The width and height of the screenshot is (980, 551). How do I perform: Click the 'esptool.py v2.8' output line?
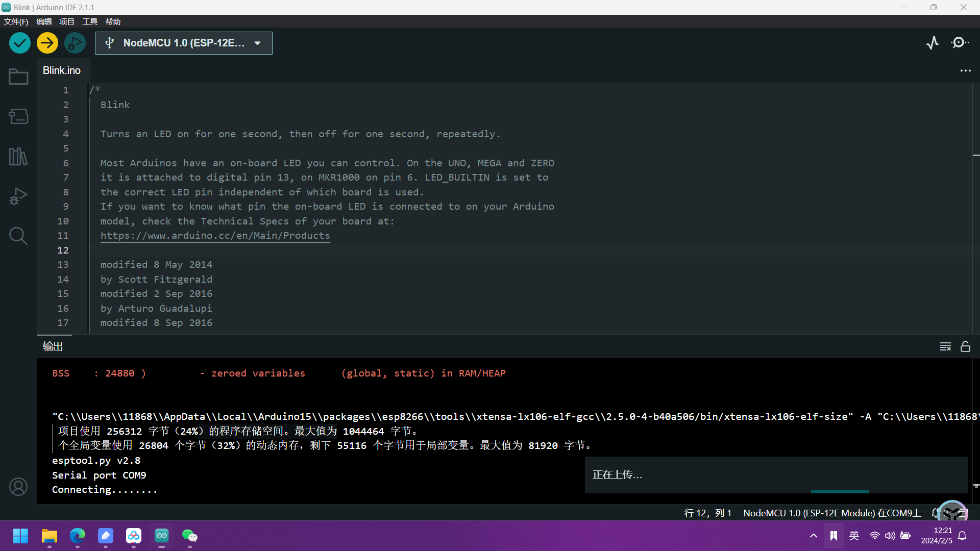(96, 460)
